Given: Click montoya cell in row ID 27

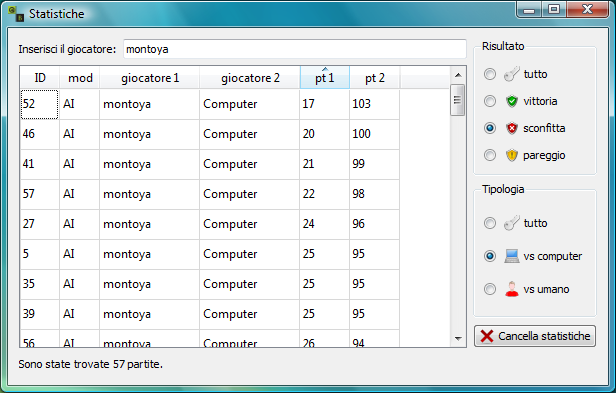Looking at the screenshot, I should [x=149, y=224].
